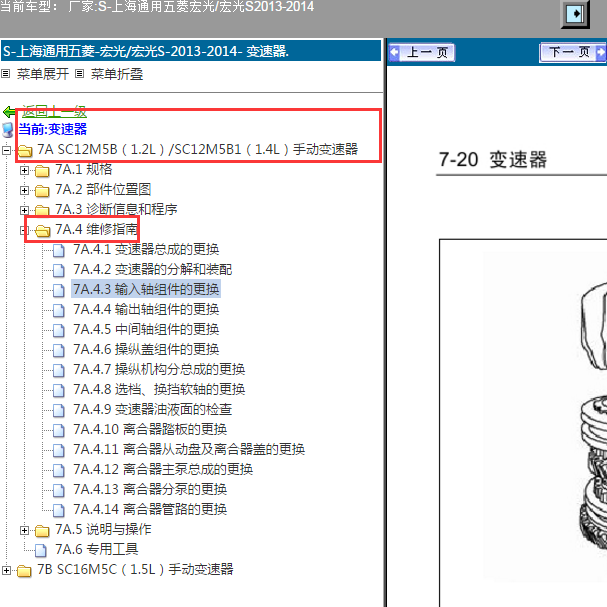607x607 pixels.
Task: Click document icon of 7A.4.13 离合器分泵的更换
Action: point(58,490)
